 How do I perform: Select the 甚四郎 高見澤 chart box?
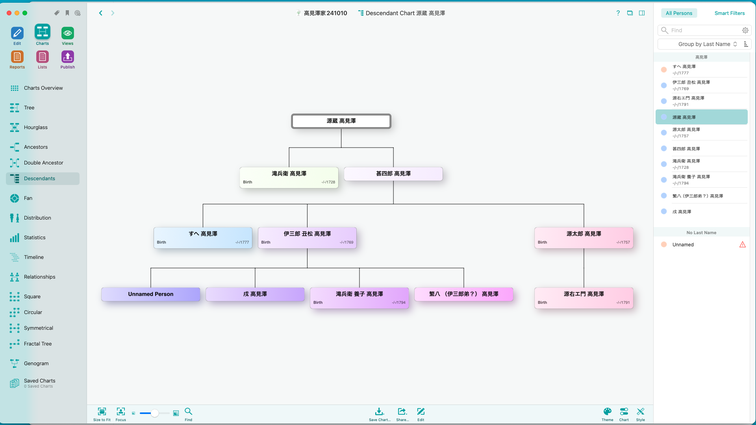click(x=393, y=174)
